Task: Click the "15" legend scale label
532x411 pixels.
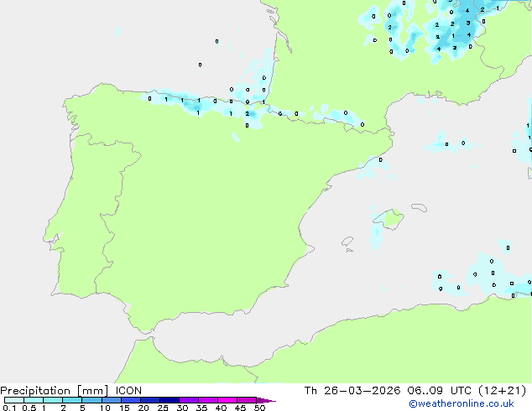Action: pyautogui.click(x=124, y=408)
